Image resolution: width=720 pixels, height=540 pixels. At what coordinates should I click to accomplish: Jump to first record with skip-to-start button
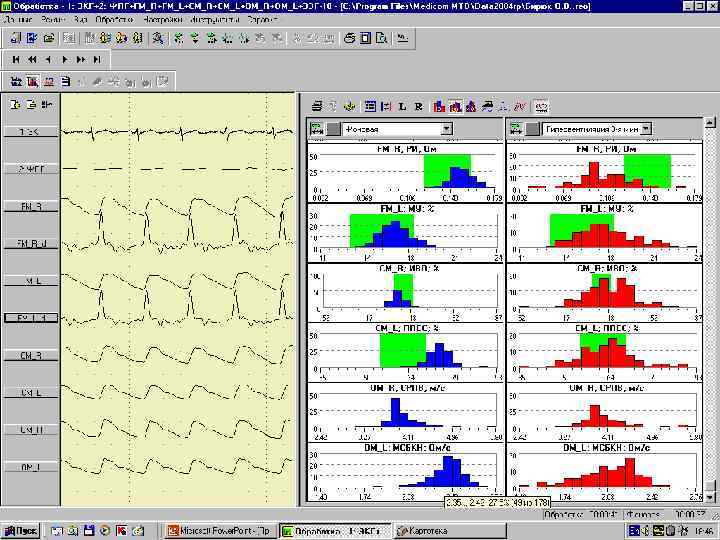(x=16, y=59)
